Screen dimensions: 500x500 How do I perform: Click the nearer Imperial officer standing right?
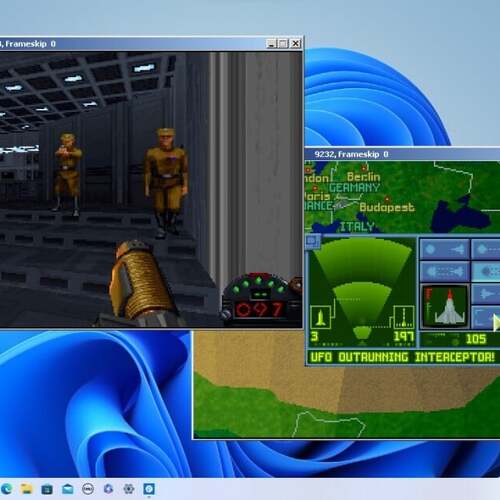pyautogui.click(x=166, y=183)
